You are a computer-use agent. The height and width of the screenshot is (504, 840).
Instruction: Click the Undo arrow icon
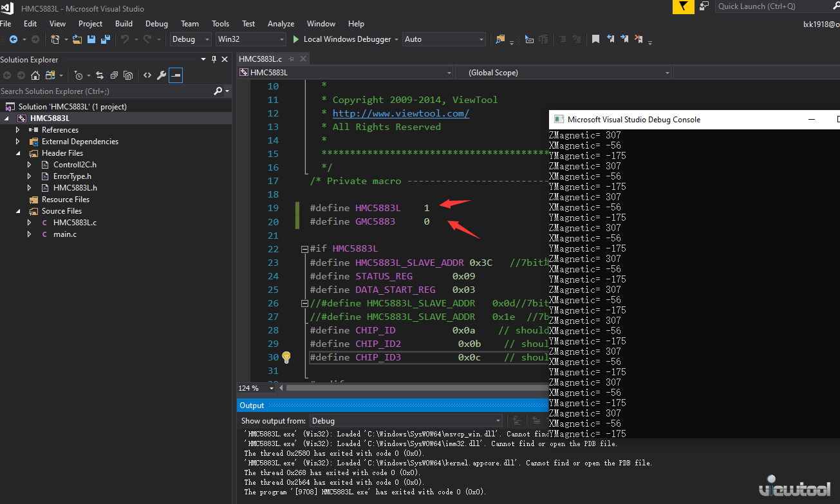pos(125,39)
